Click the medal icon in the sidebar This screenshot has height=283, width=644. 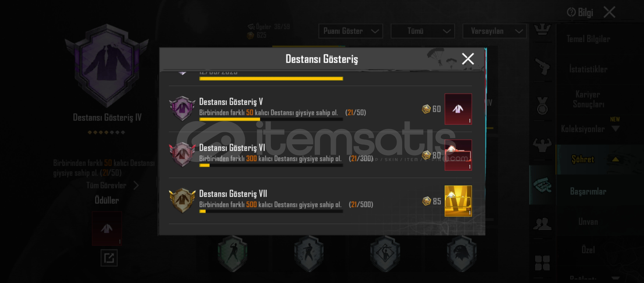(x=542, y=106)
